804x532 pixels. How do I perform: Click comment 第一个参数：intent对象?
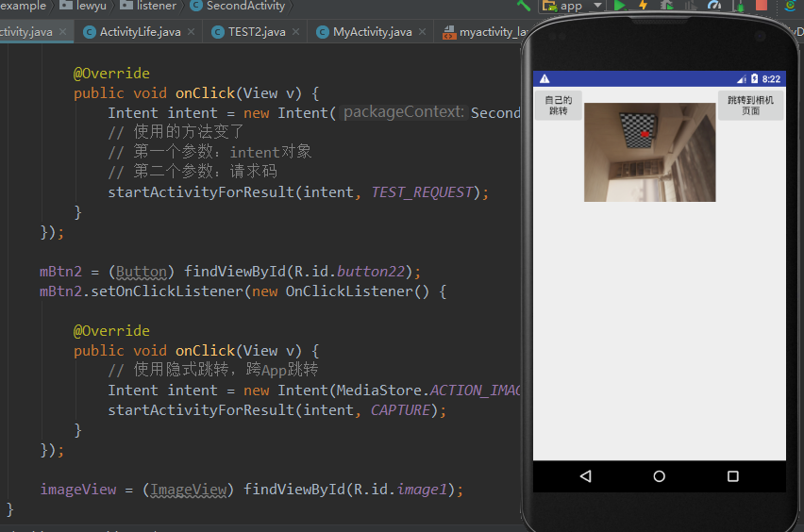(209, 152)
